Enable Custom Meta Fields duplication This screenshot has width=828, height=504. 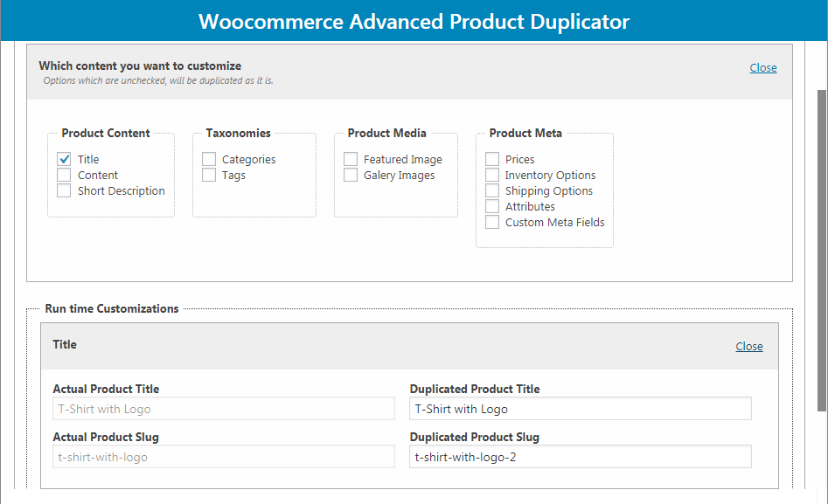point(492,222)
